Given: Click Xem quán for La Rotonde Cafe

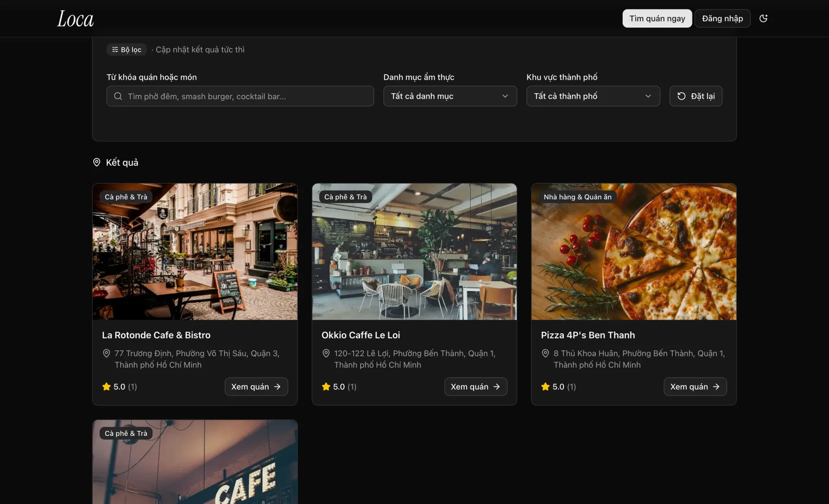Looking at the screenshot, I should (x=256, y=387).
